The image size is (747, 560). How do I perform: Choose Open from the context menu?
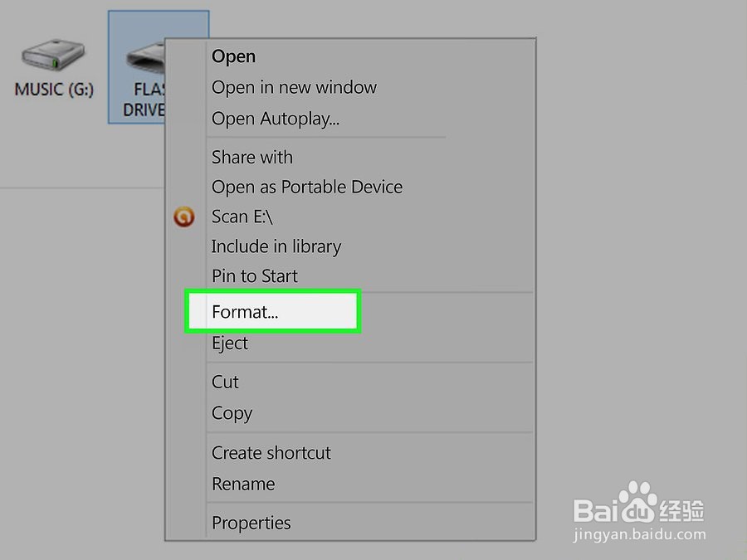pos(233,56)
